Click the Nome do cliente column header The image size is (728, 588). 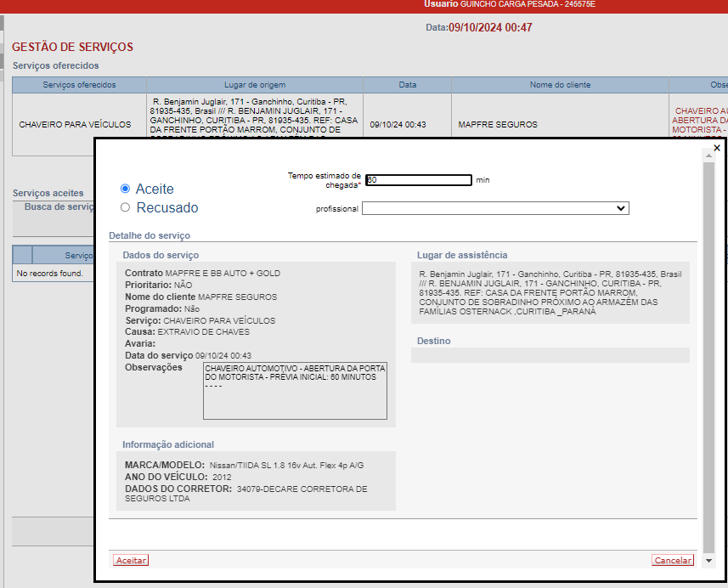[560, 85]
